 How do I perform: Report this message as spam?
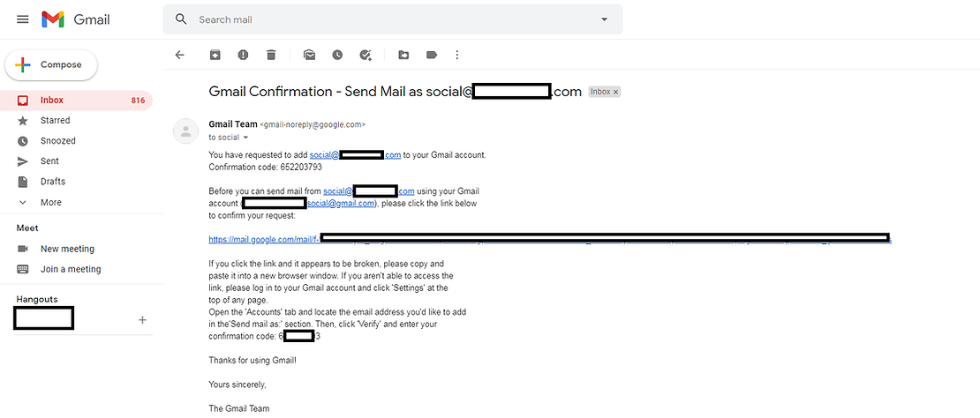click(243, 55)
